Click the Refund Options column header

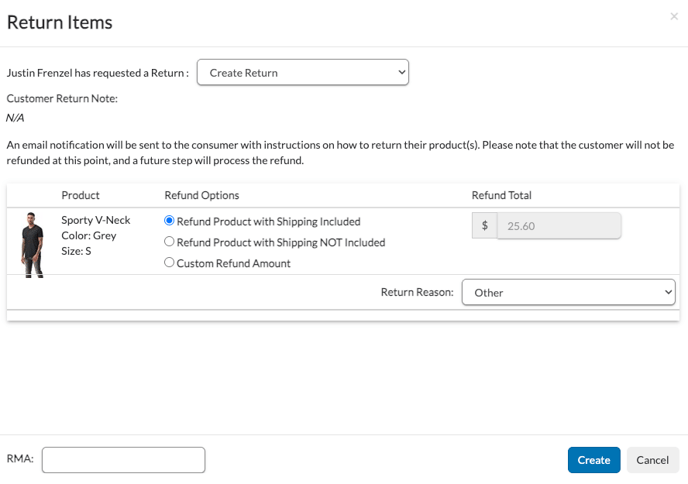click(x=201, y=195)
